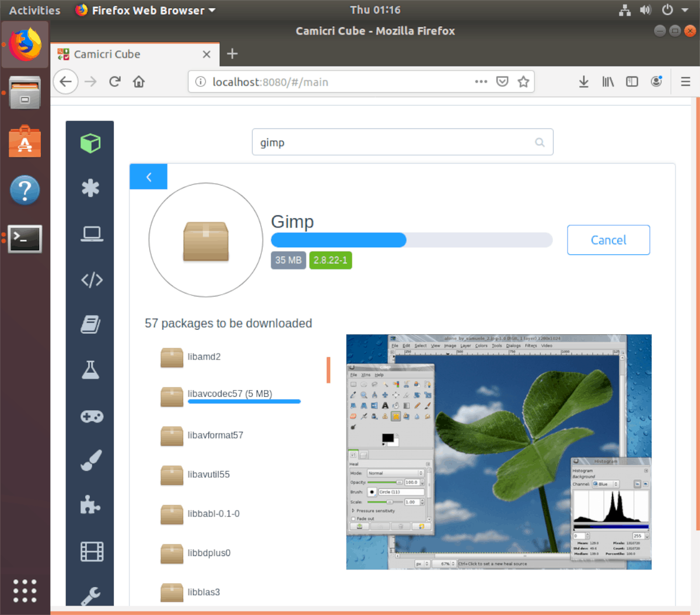
Task: Click the libavcodec57 download progress bar
Action: [x=244, y=401]
